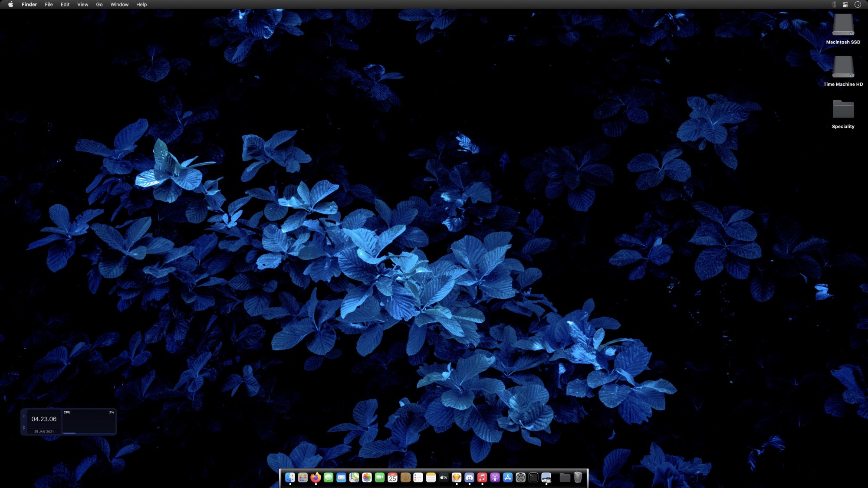The image size is (868, 488).
Task: Open Terminal from the Dock
Action: (x=533, y=478)
